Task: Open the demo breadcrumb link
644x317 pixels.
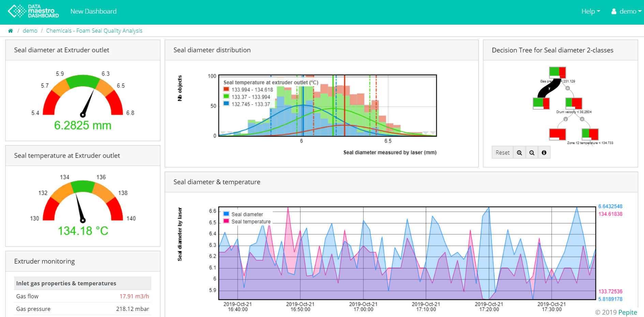Action: pyautogui.click(x=30, y=31)
